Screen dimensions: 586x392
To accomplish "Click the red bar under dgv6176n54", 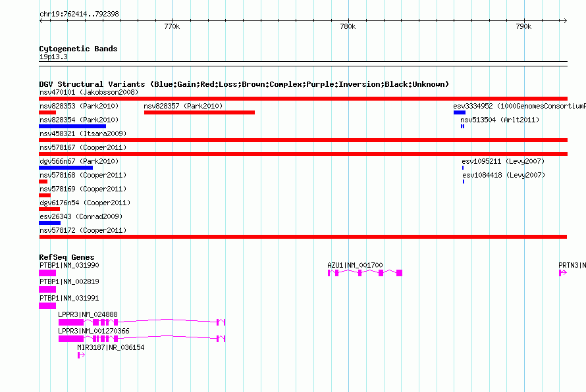I will 49,209.
